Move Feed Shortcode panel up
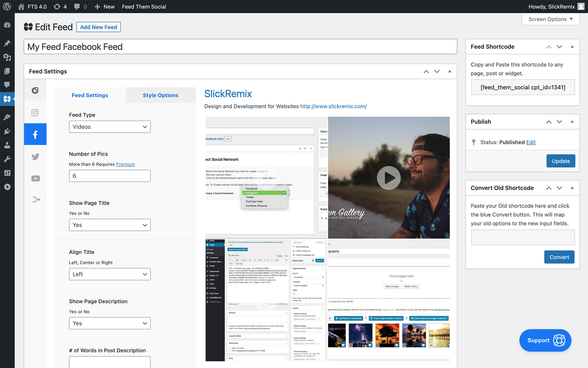Screen dimensions: 588x368 pos(549,47)
